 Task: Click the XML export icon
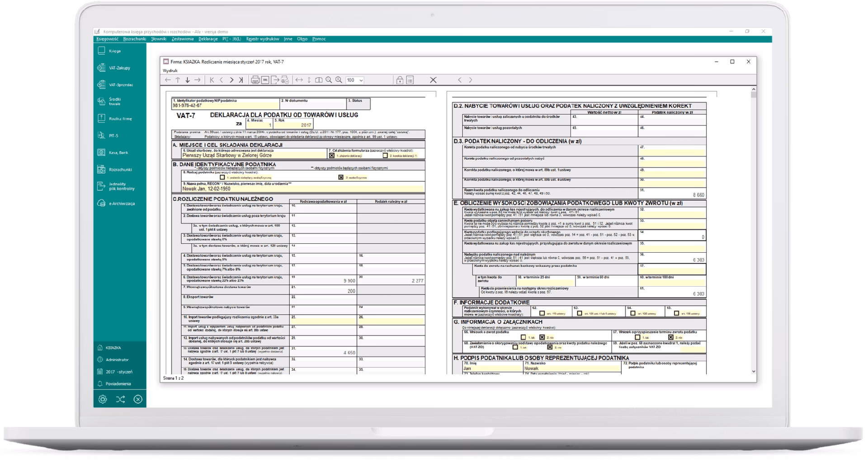click(265, 80)
